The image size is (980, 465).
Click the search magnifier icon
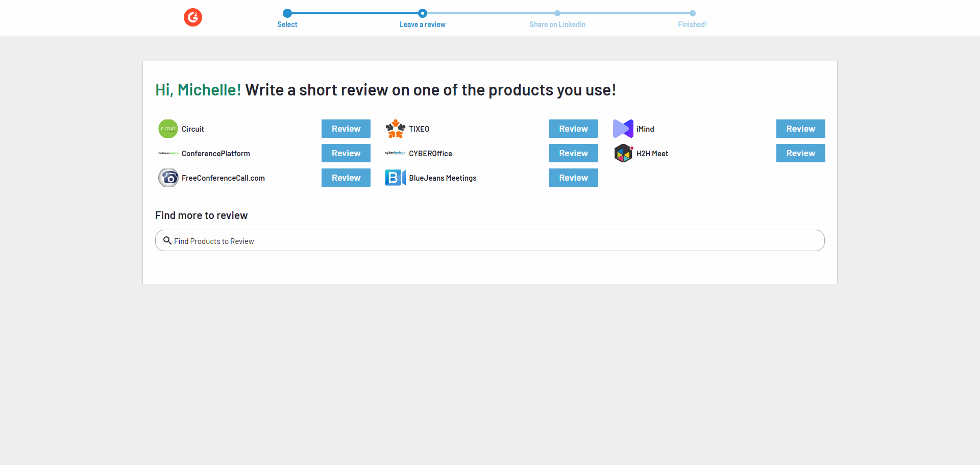(167, 240)
